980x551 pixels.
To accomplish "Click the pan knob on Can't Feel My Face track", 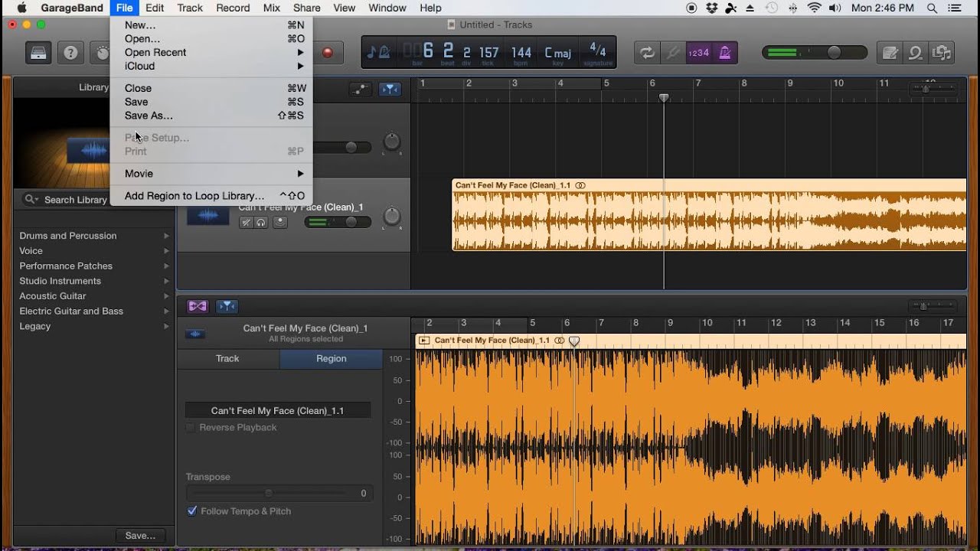I will 391,217.
